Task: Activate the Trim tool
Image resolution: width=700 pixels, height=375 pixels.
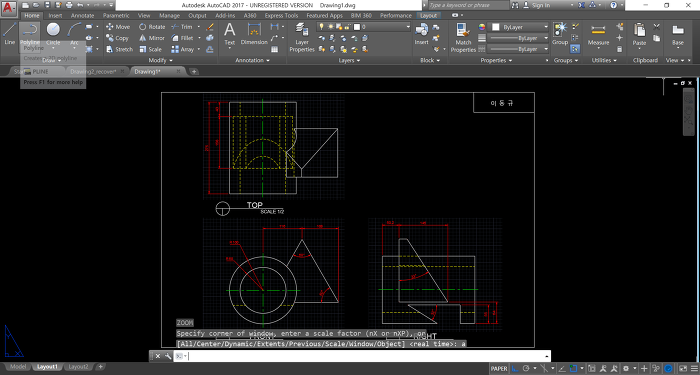Action: tap(182, 27)
